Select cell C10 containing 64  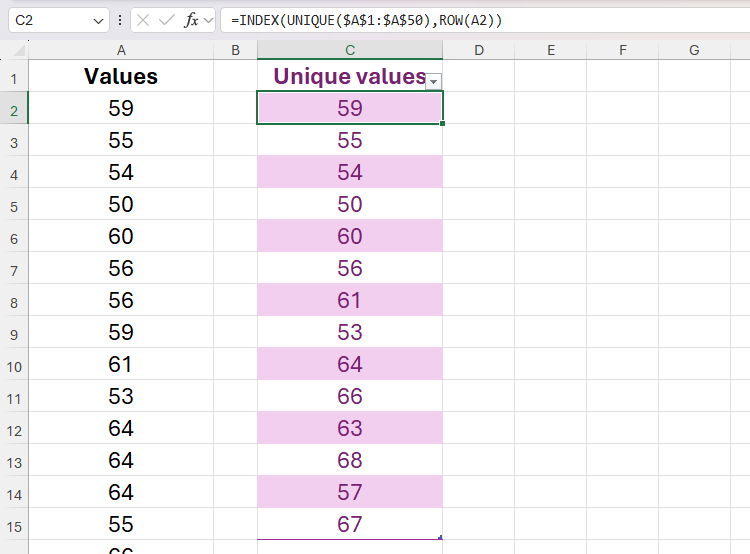[x=350, y=364]
